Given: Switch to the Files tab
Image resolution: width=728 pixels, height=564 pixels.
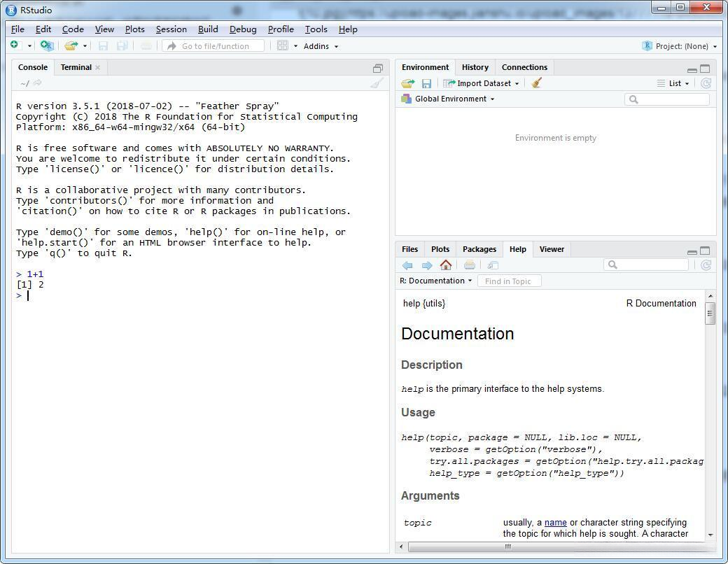Looking at the screenshot, I should 409,249.
